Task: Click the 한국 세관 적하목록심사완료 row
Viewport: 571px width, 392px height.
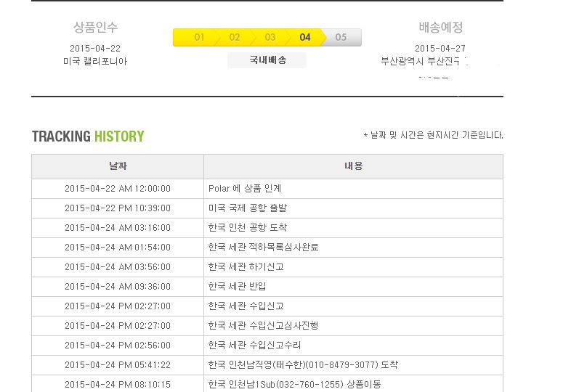Action: click(x=263, y=248)
